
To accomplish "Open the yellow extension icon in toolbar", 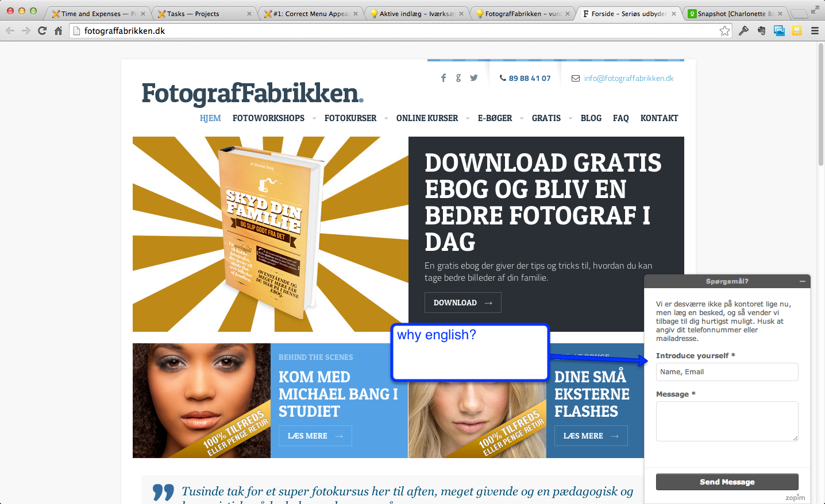I will pyautogui.click(x=797, y=31).
